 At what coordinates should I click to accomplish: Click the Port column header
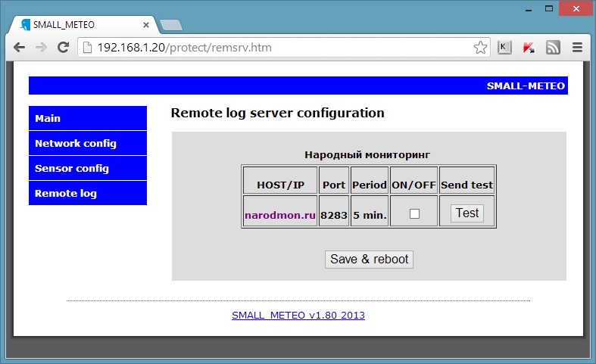334,185
